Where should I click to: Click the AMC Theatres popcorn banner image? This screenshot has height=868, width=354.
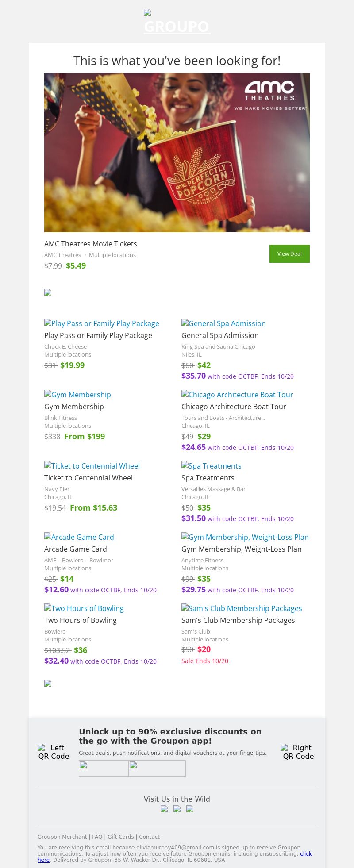(177, 152)
